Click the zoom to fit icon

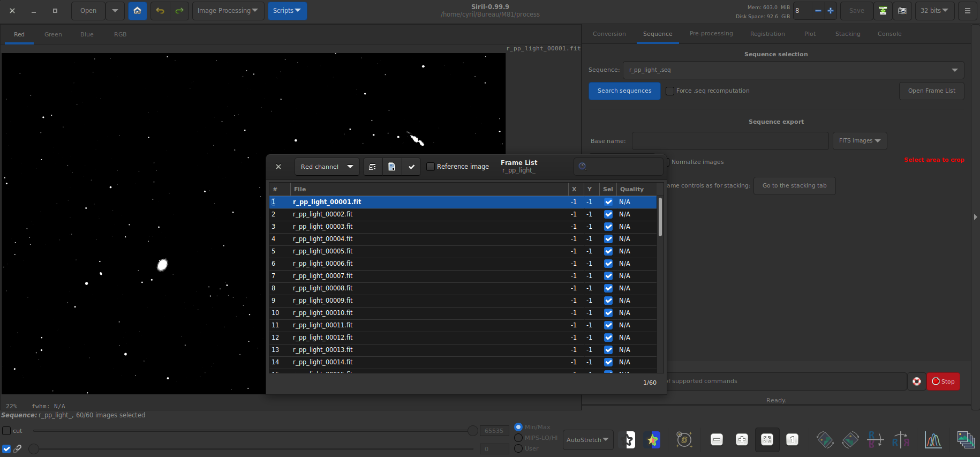[767, 440]
